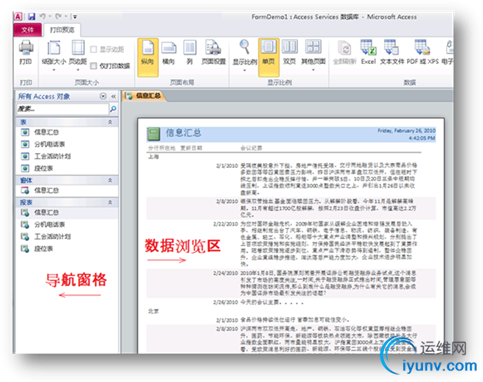The height and width of the screenshot is (382, 483).
Task: Open the 其他页面 more pages dropdown
Action: pyautogui.click(x=313, y=55)
